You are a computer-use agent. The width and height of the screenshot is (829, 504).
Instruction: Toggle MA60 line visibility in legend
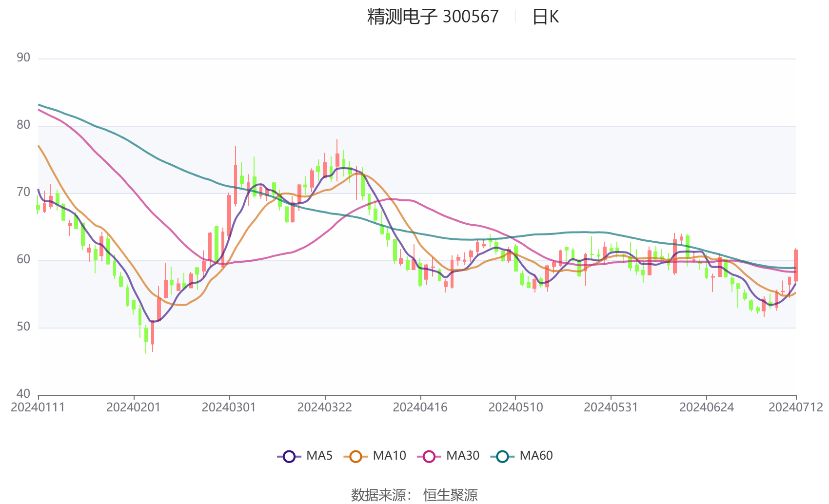pos(537,456)
